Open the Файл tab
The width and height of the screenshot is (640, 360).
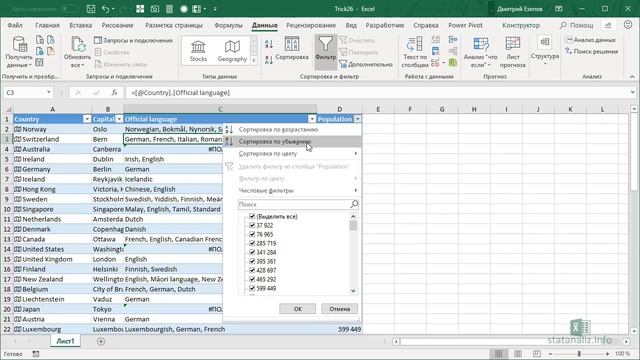(x=15, y=25)
